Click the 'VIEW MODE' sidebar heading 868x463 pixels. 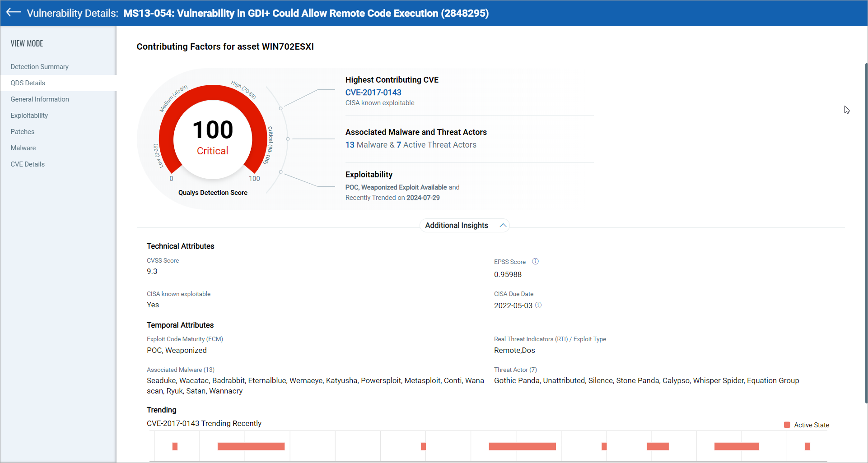[x=27, y=43]
